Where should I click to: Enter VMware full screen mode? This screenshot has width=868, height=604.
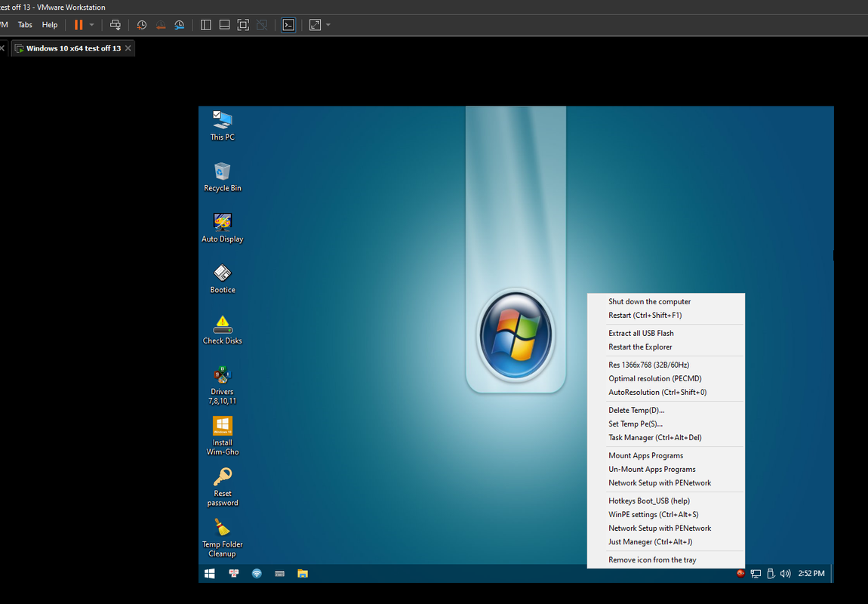coord(243,25)
